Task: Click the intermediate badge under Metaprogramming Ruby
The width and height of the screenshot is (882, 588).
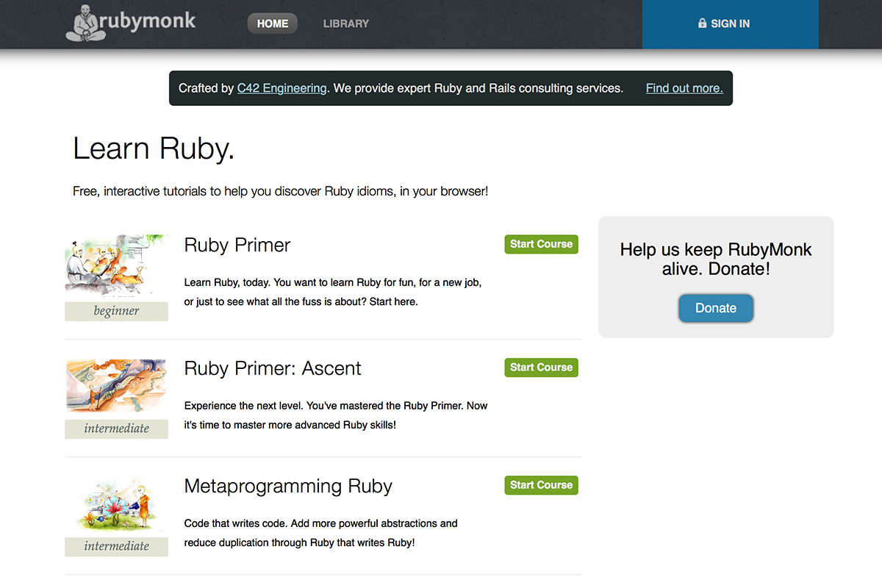Action: 116,546
